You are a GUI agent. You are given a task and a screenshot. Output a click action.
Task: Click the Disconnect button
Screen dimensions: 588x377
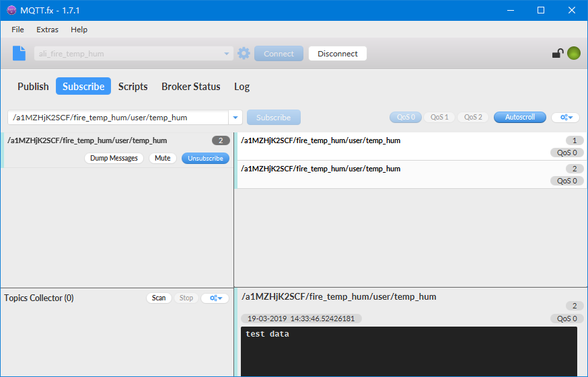click(x=338, y=54)
